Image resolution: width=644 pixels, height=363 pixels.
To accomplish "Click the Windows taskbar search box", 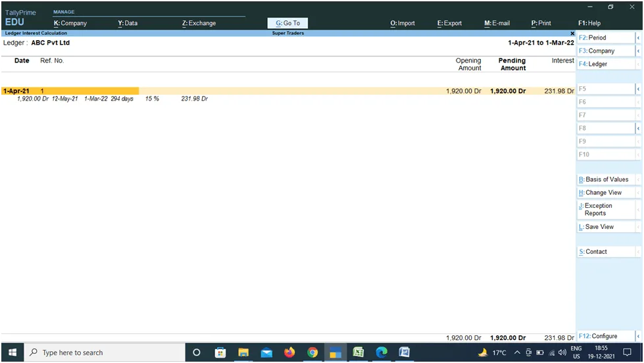I will (x=105, y=352).
